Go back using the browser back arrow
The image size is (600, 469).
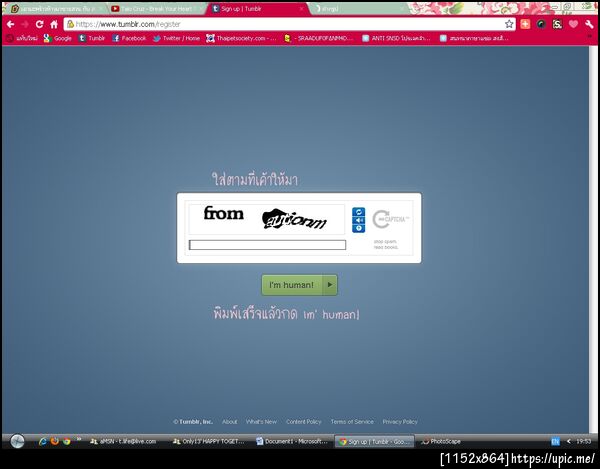[x=10, y=24]
